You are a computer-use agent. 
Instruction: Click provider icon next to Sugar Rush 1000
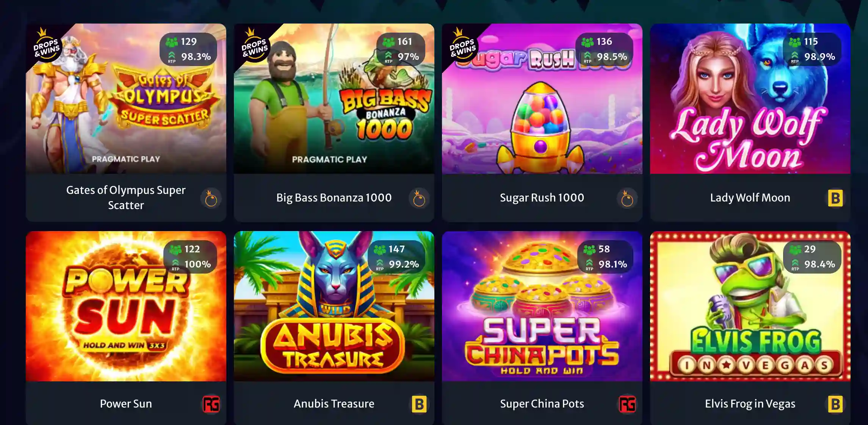(x=627, y=198)
